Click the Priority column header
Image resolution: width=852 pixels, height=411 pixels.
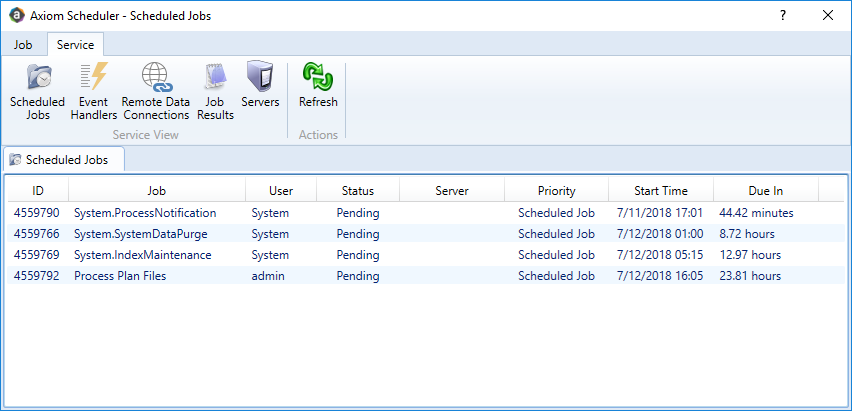(x=556, y=190)
